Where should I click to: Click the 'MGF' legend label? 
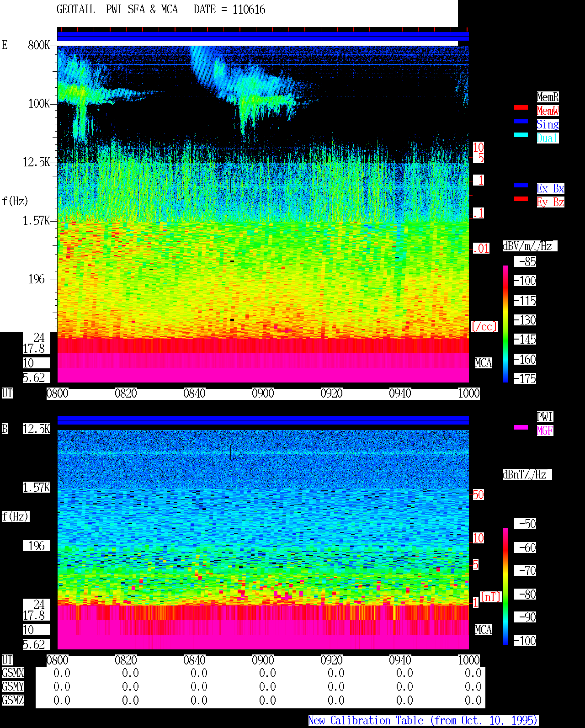click(x=545, y=430)
